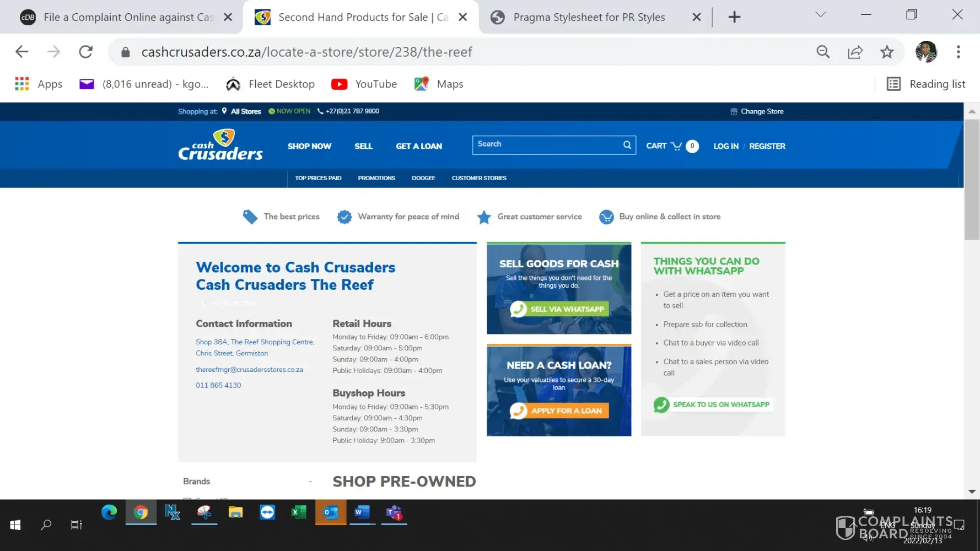Open the shopping cart
Image resolution: width=980 pixels, height=551 pixels.
(672, 146)
